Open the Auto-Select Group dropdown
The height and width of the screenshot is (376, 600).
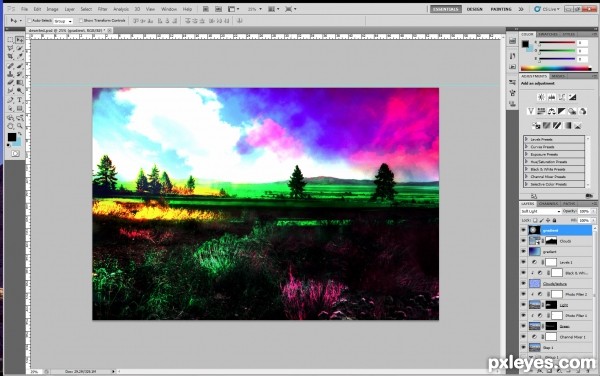pyautogui.click(x=63, y=21)
